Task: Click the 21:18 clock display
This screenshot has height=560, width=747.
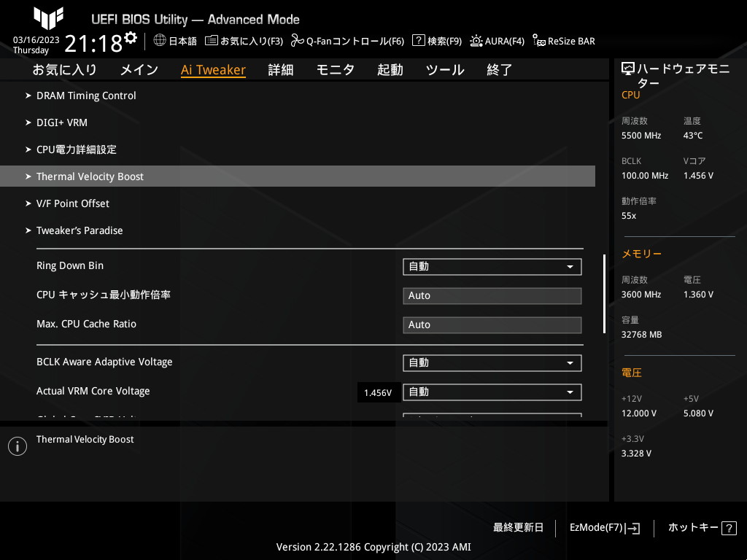Action: coord(93,44)
